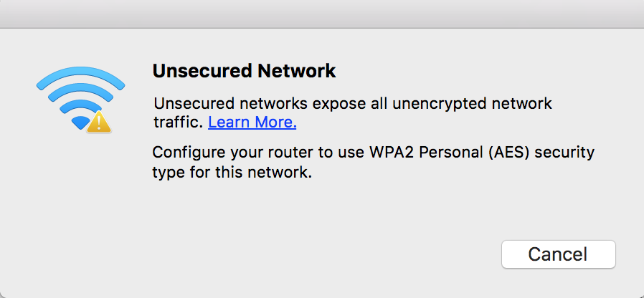Image resolution: width=644 pixels, height=298 pixels.
Task: Click the Unsecured Network heading
Action: pos(244,71)
